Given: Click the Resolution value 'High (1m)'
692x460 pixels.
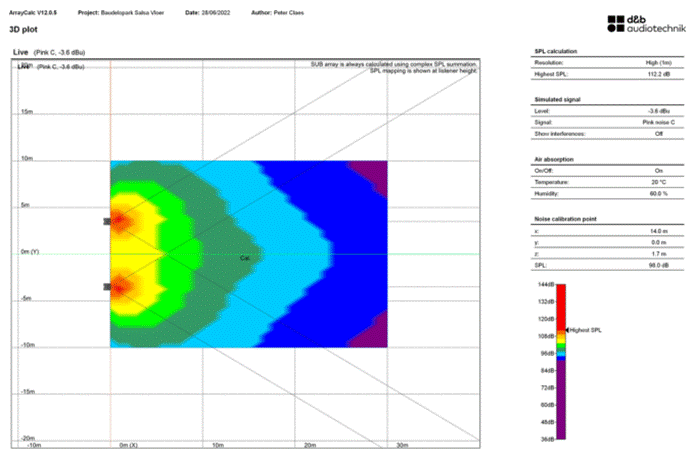Looking at the screenshot, I should (658, 63).
